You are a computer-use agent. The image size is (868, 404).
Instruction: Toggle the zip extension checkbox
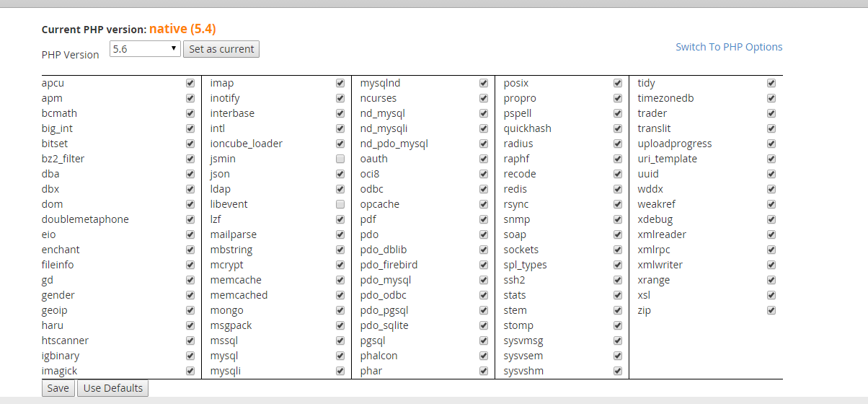coord(771,310)
